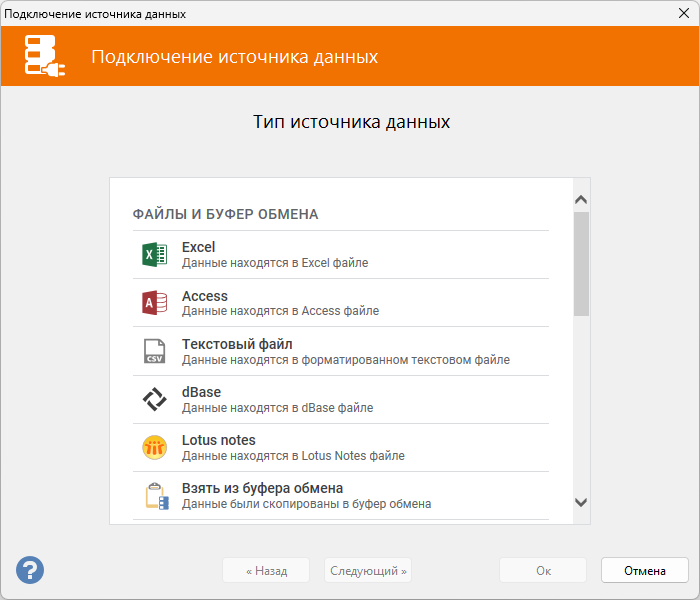Click the data source connection header icon
The image size is (700, 600).
45,56
